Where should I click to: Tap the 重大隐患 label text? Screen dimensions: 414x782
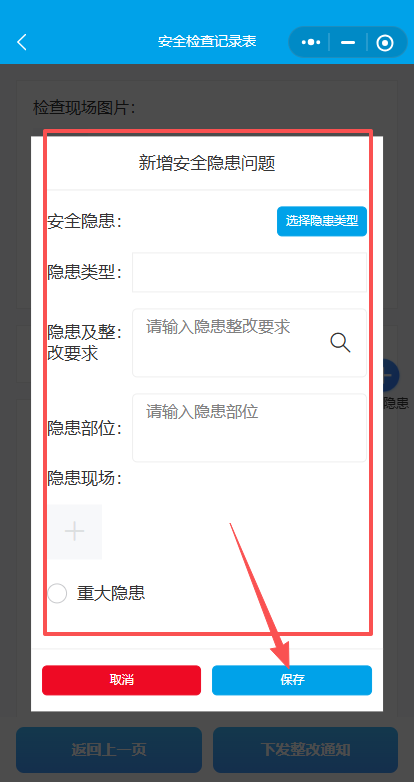coord(111,593)
